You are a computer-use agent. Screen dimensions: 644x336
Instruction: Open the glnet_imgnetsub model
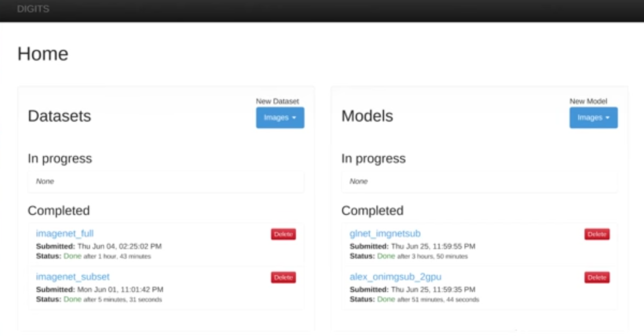[x=385, y=233]
